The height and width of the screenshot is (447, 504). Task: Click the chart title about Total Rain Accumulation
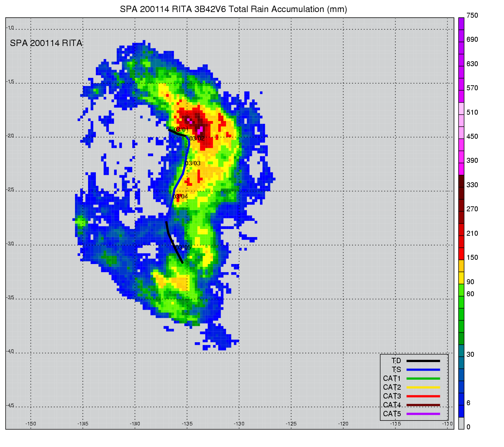pos(233,9)
